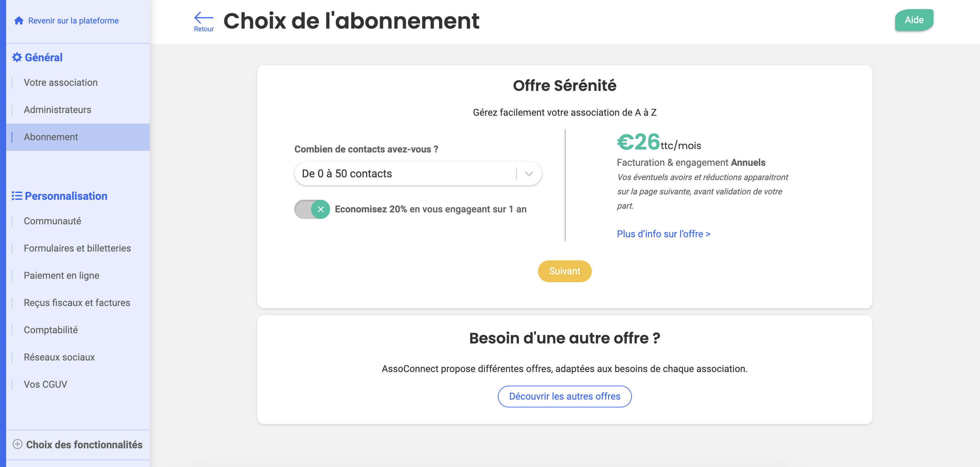Click the home icon beside Revenir sur la plateforme
The width and height of the screenshot is (980, 467).
pos(19,20)
